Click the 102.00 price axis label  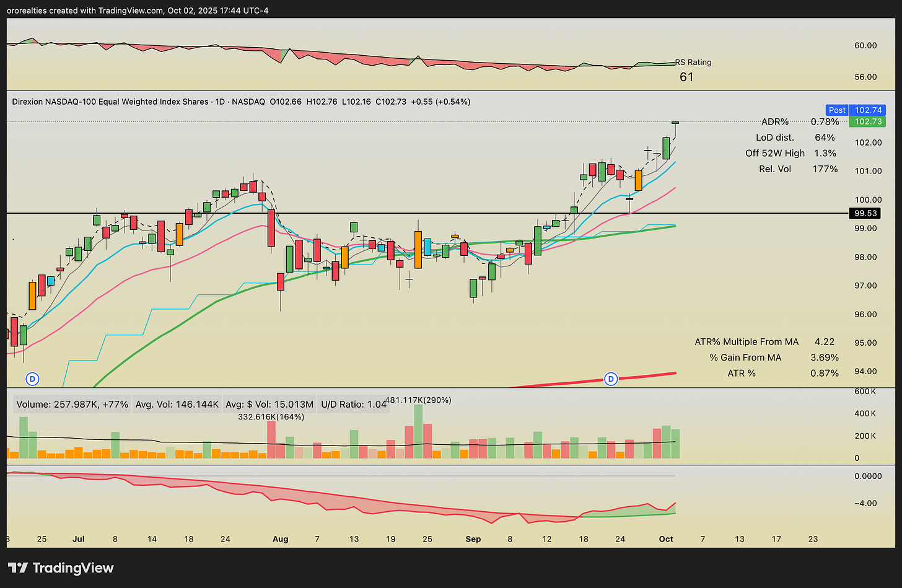tap(868, 143)
